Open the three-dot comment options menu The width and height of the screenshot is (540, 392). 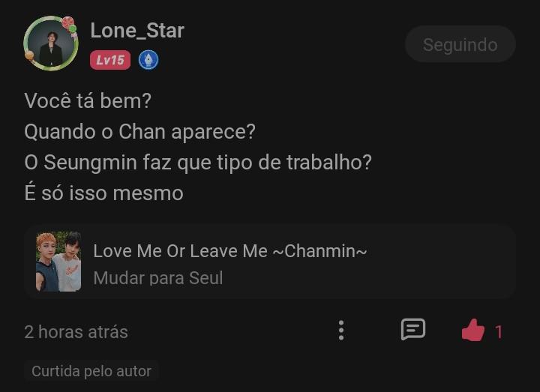pyautogui.click(x=341, y=330)
